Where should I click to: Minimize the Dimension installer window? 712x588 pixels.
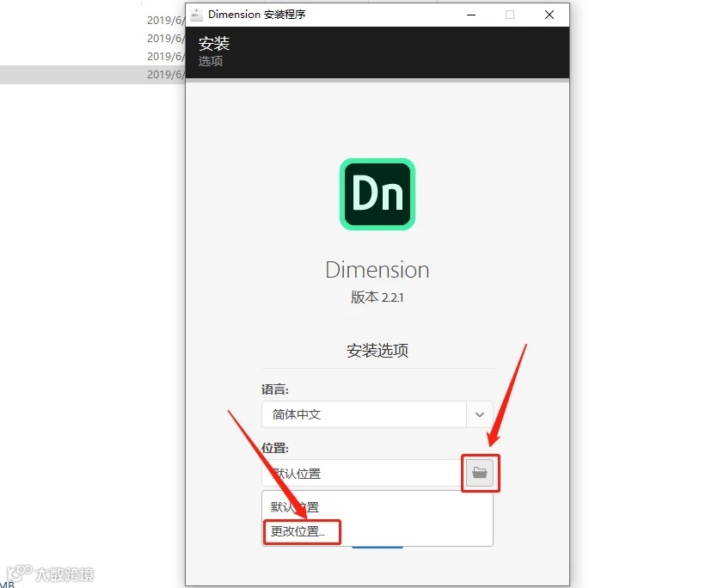click(x=471, y=15)
